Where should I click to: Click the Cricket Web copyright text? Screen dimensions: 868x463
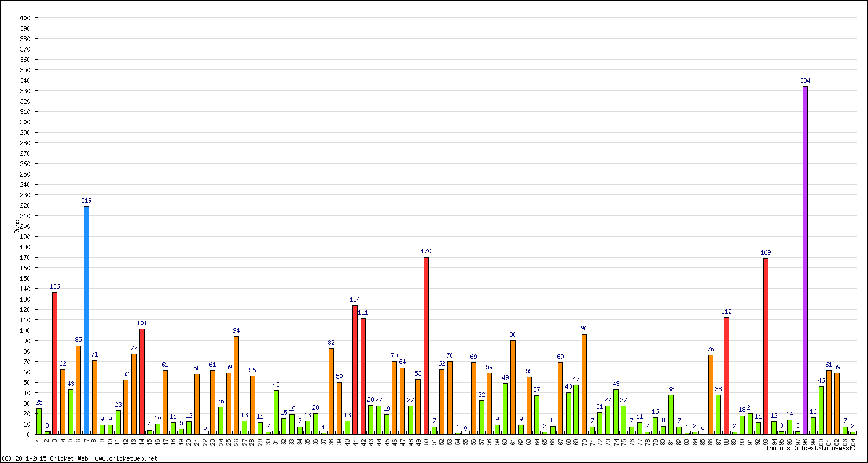coord(82,458)
